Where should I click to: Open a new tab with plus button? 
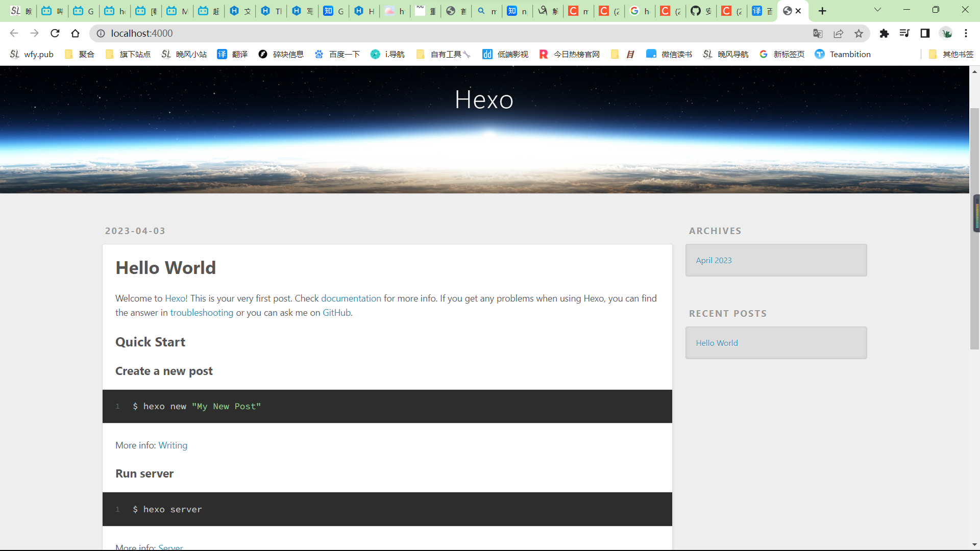pyautogui.click(x=822, y=11)
